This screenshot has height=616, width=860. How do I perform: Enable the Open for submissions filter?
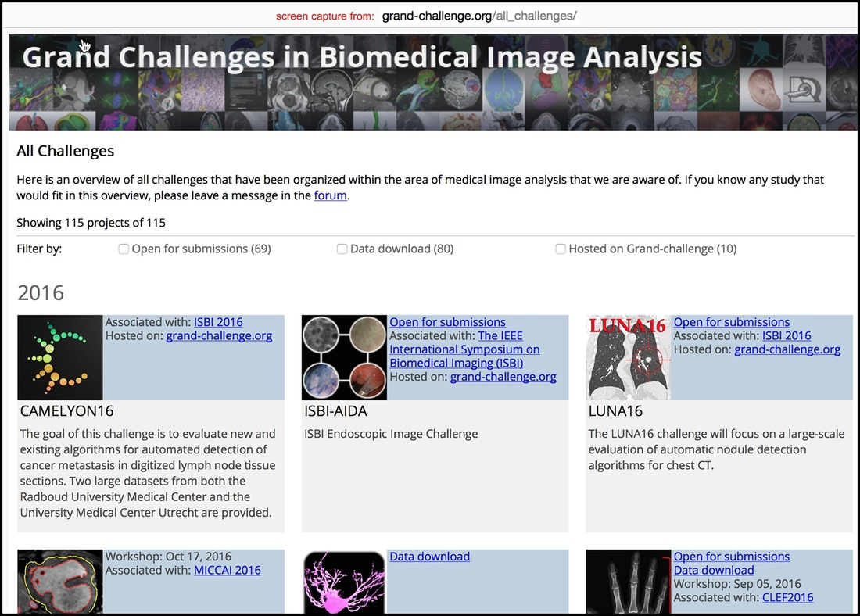tap(124, 249)
